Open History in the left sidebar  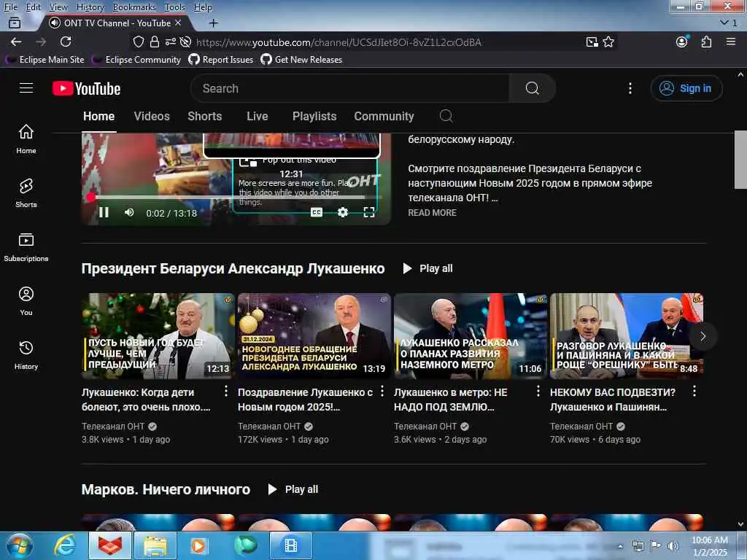coord(26,355)
